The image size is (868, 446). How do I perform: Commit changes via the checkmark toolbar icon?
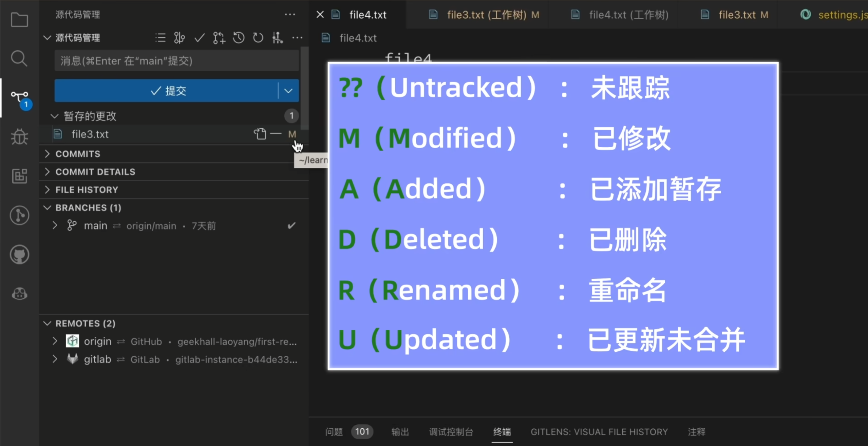click(x=199, y=38)
